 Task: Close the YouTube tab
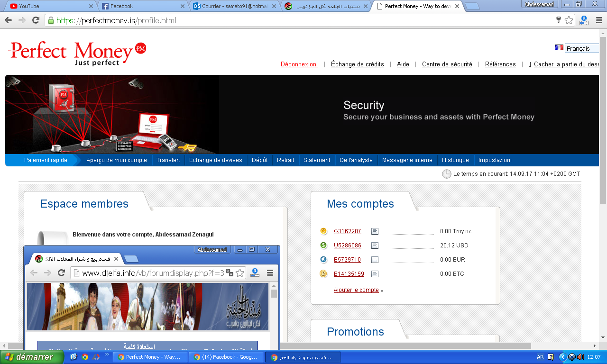tap(91, 6)
